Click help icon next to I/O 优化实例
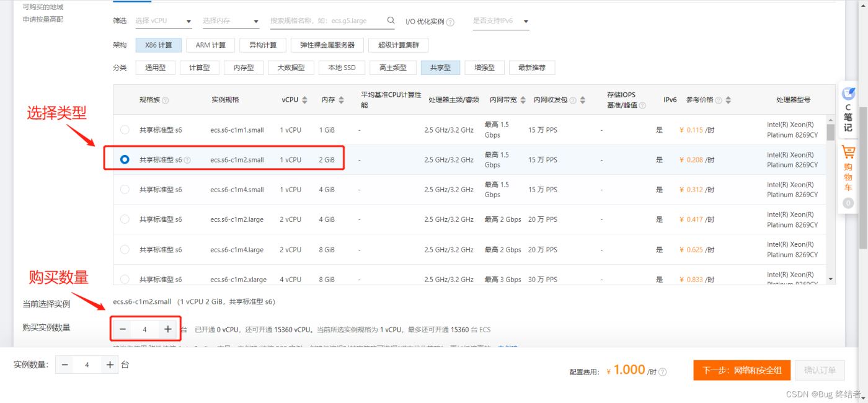The height and width of the screenshot is (403, 868). pos(450,22)
